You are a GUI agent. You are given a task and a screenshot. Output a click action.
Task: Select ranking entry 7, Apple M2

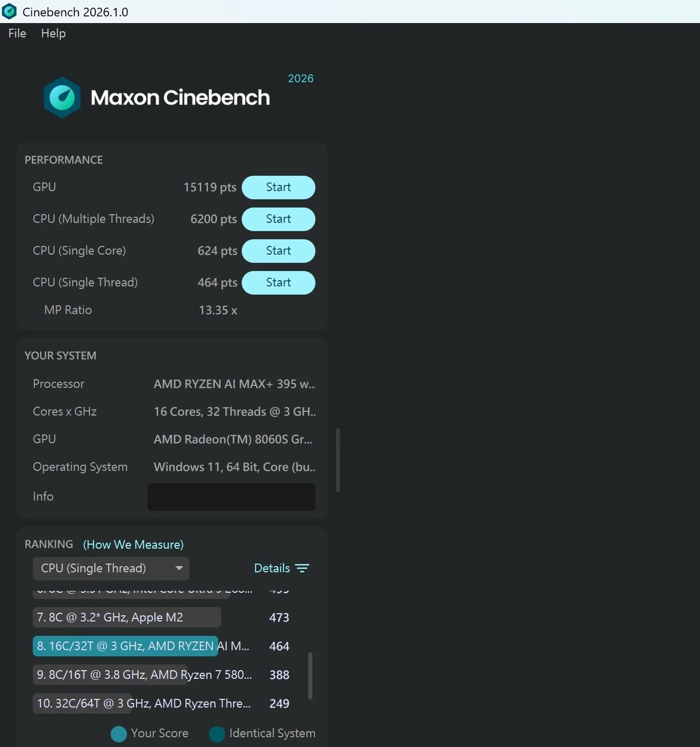point(127,617)
